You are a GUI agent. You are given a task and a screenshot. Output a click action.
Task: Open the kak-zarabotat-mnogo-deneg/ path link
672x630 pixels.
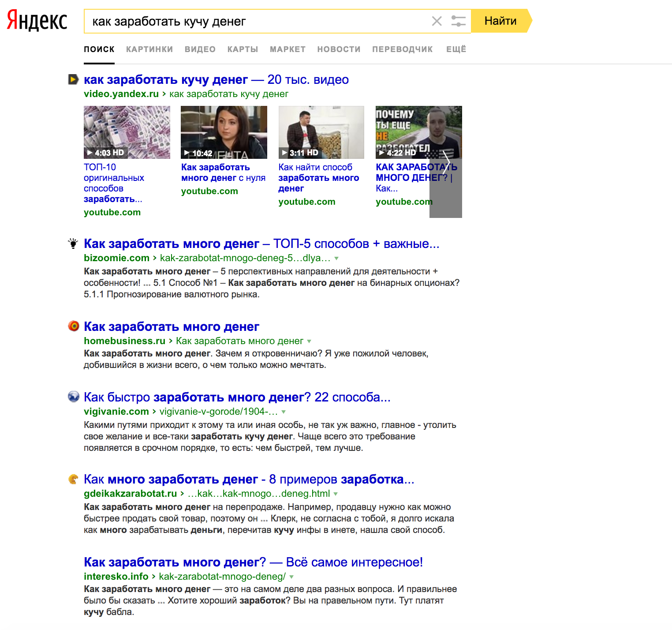click(x=222, y=577)
